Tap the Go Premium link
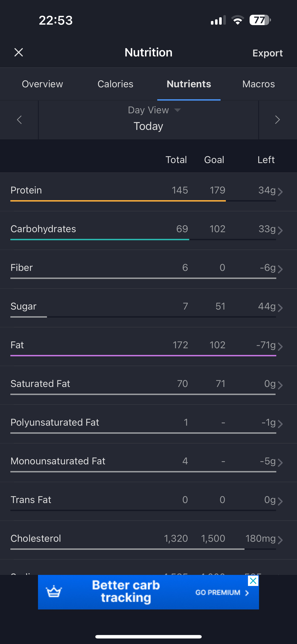297x644 pixels. point(222,592)
